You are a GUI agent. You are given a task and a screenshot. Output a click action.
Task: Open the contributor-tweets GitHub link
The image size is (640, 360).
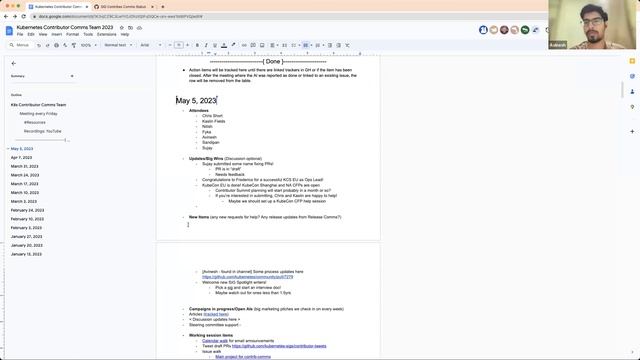(279, 346)
